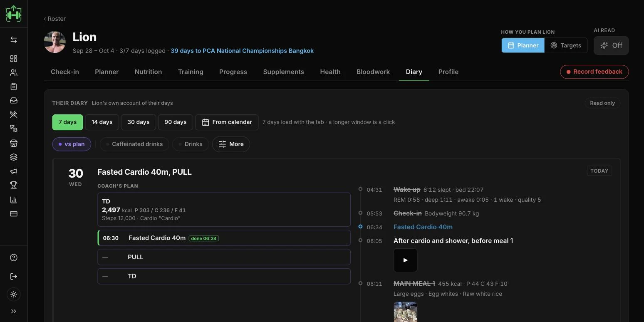Open the Check-in tab
The image size is (644, 322).
(65, 72)
